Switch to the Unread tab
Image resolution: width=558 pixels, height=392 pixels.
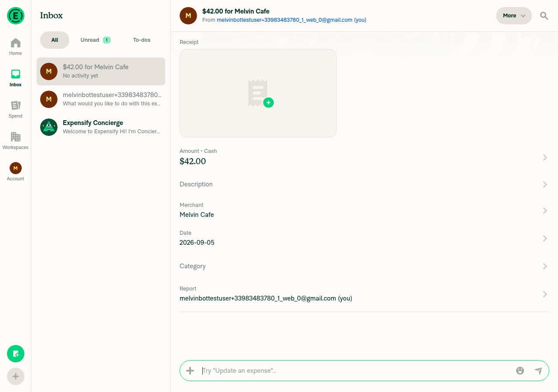[95, 40]
